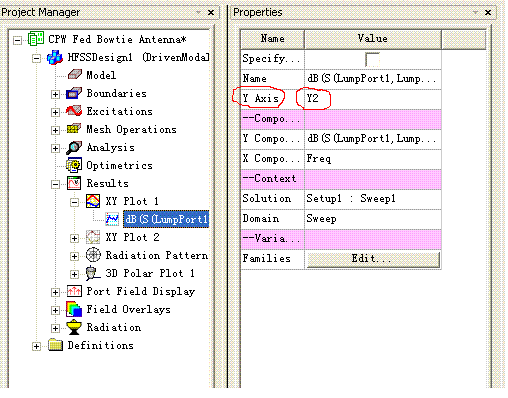Click the Model node icon
This screenshot has width=508, height=398.
[75, 75]
